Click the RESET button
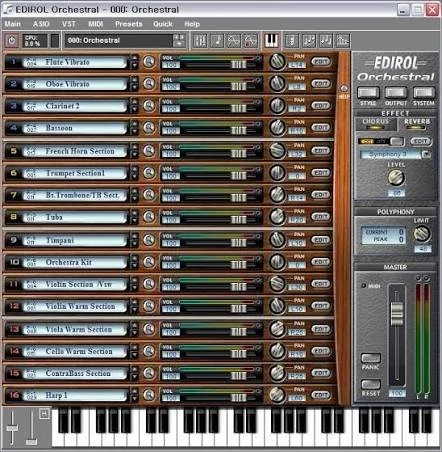Screen dimensions: 442x452 pos(371,384)
